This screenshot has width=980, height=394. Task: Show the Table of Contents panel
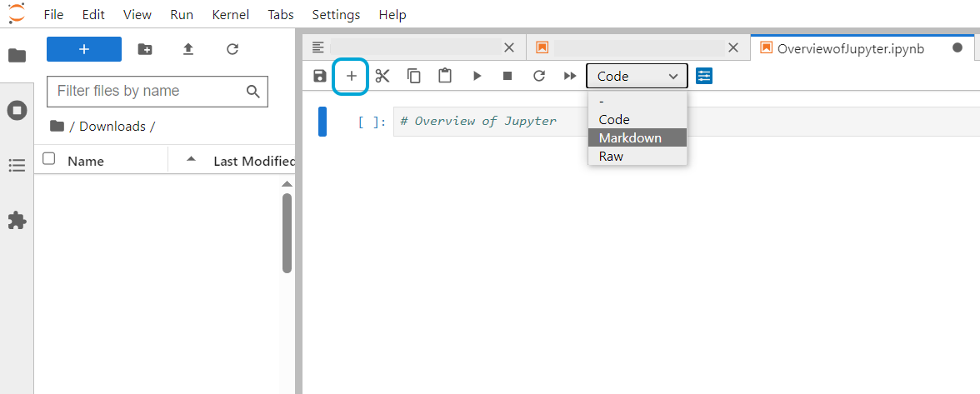pos(17,165)
